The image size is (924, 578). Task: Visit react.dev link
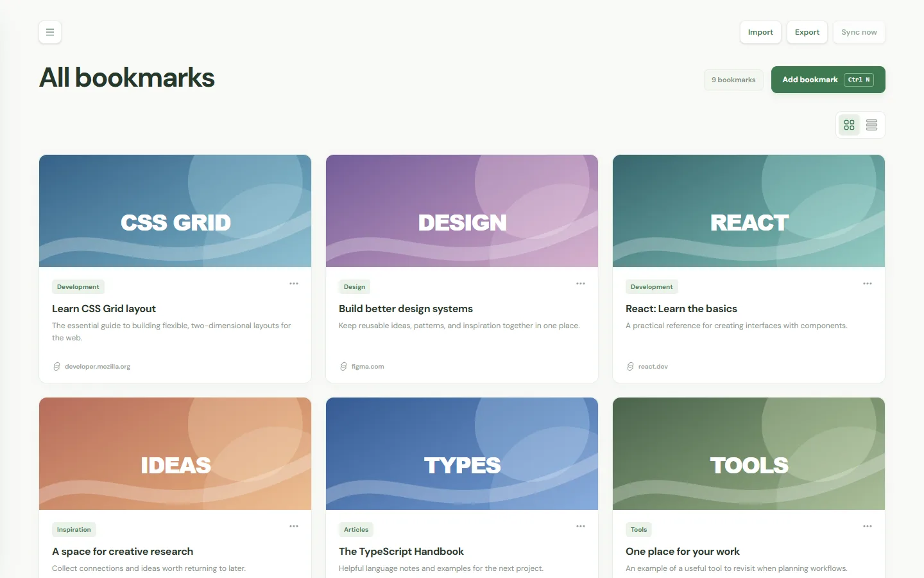[x=653, y=367]
